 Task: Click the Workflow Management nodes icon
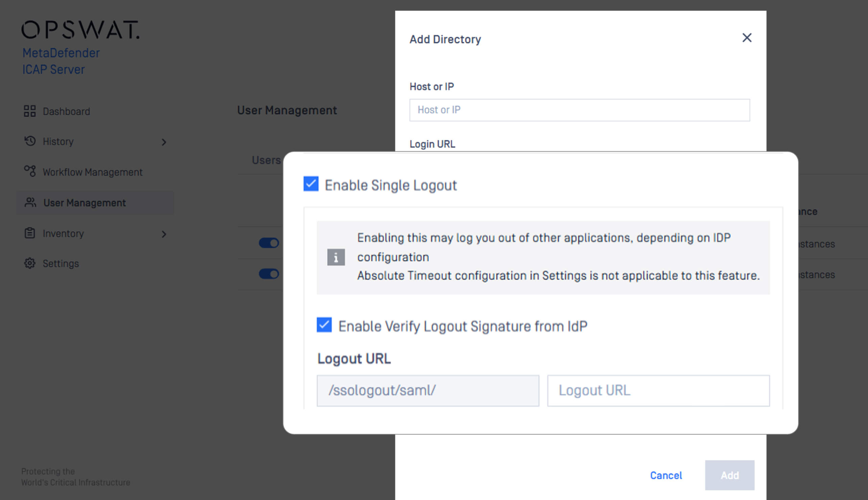pos(30,171)
